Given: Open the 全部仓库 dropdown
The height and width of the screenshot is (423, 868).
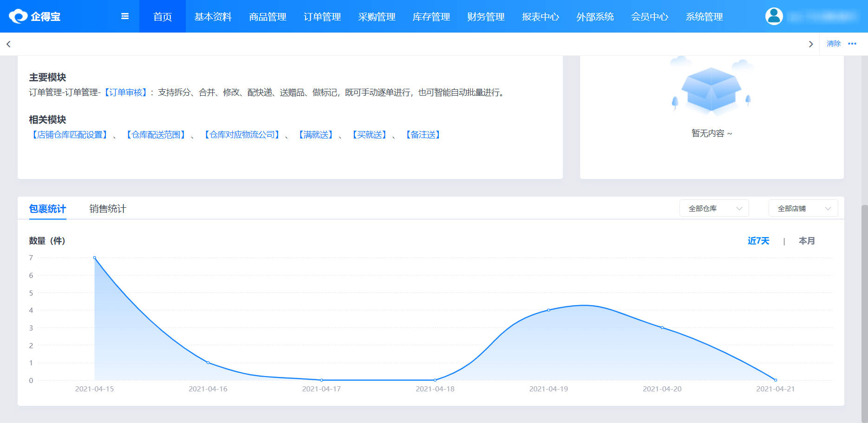Looking at the screenshot, I should click(714, 208).
